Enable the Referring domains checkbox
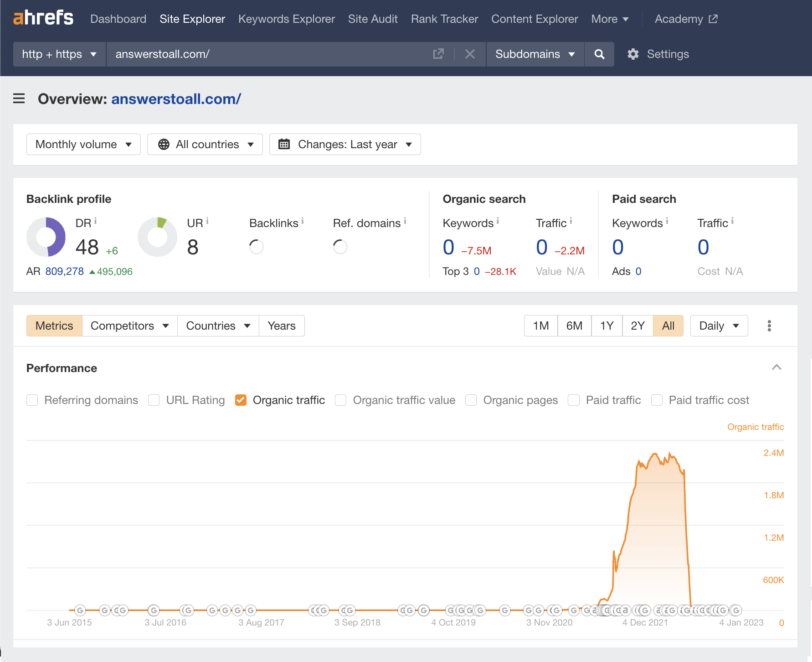 coord(32,400)
